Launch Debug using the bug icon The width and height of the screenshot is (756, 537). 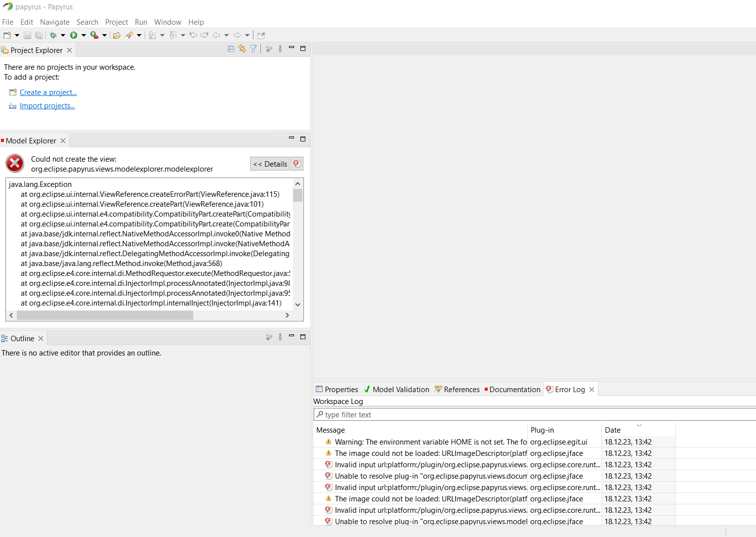point(53,35)
